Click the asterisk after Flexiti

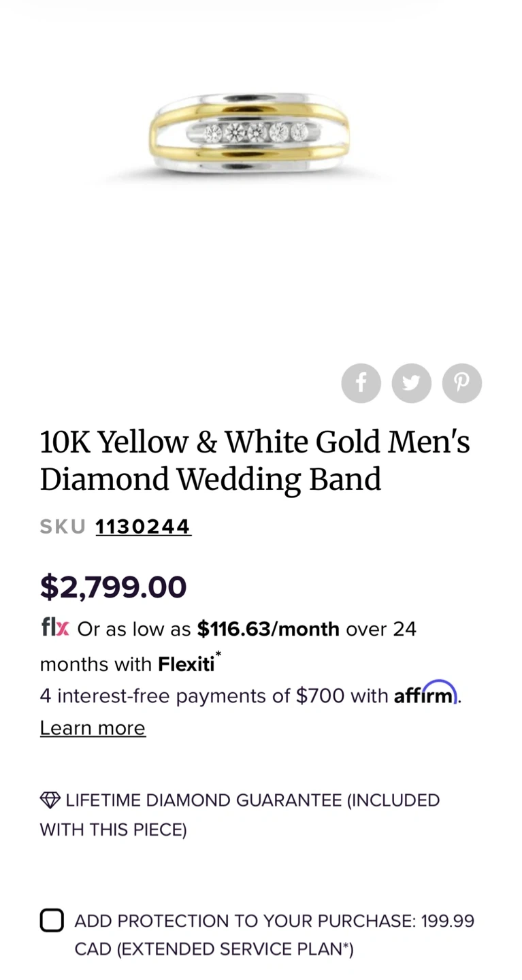[218, 655]
